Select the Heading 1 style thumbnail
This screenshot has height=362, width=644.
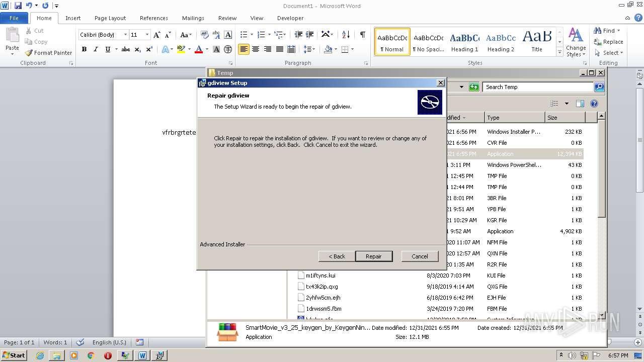465,42
